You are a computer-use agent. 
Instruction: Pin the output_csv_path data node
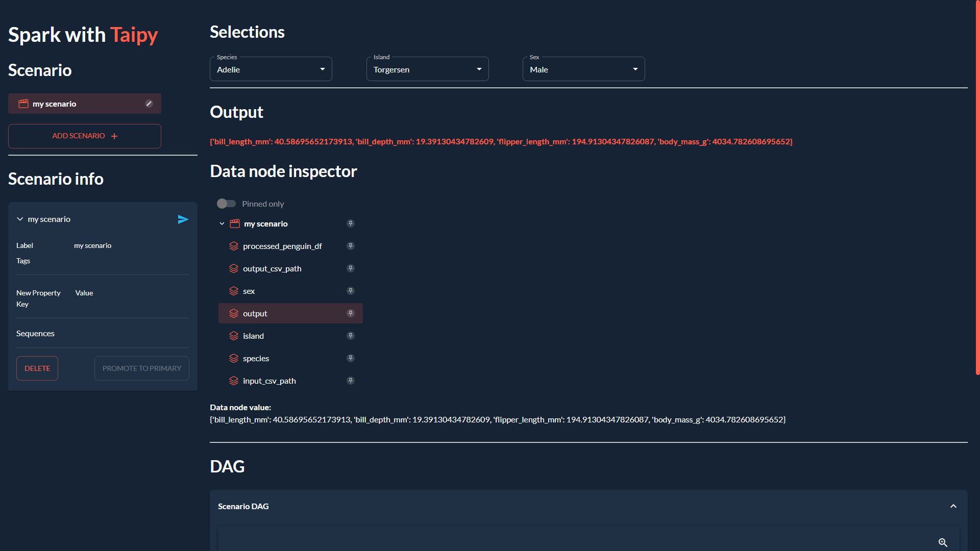point(351,268)
